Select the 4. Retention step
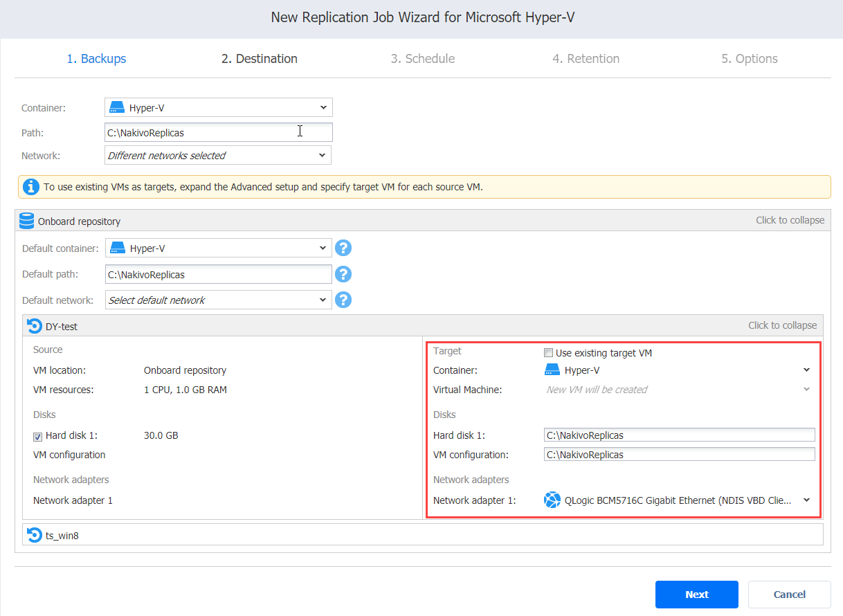The height and width of the screenshot is (616, 843). click(x=586, y=59)
